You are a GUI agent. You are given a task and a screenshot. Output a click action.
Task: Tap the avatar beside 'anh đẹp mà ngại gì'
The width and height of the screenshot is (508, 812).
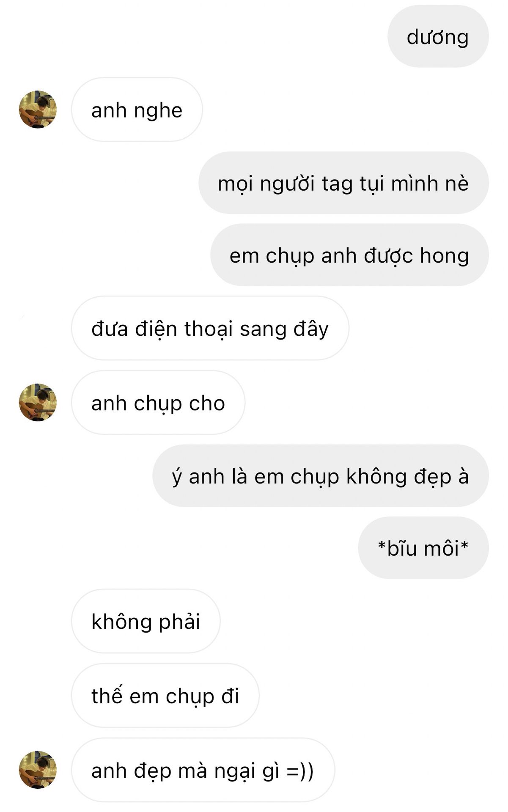click(38, 770)
